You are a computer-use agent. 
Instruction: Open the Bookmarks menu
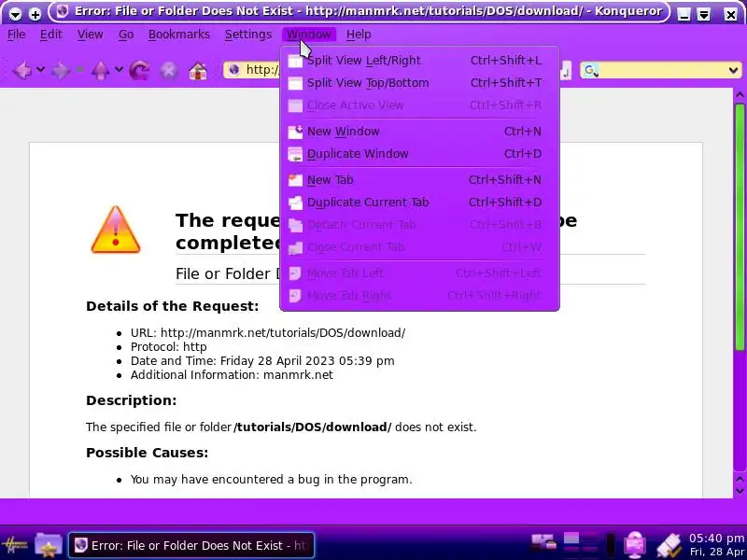coord(179,35)
